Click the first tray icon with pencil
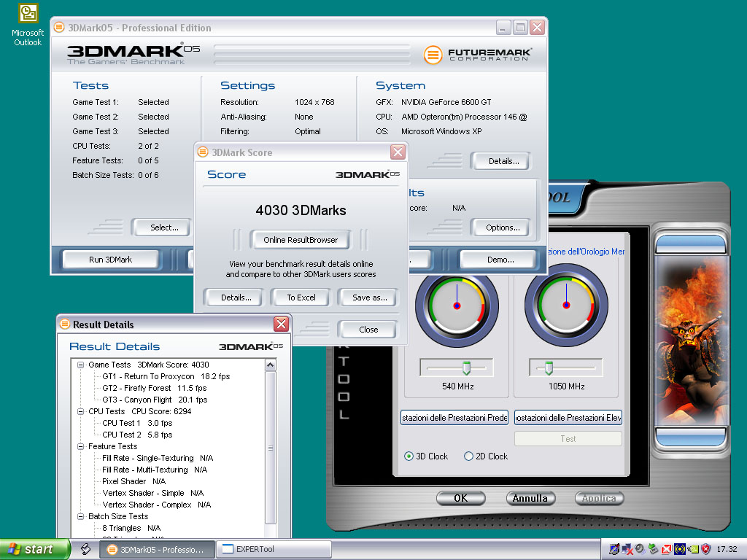This screenshot has height=560, width=747. click(x=614, y=549)
